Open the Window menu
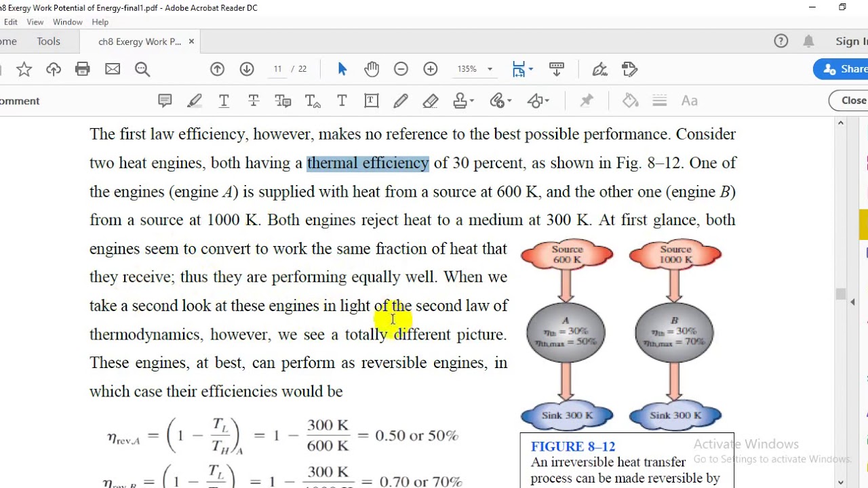This screenshot has height=488, width=868. [68, 22]
